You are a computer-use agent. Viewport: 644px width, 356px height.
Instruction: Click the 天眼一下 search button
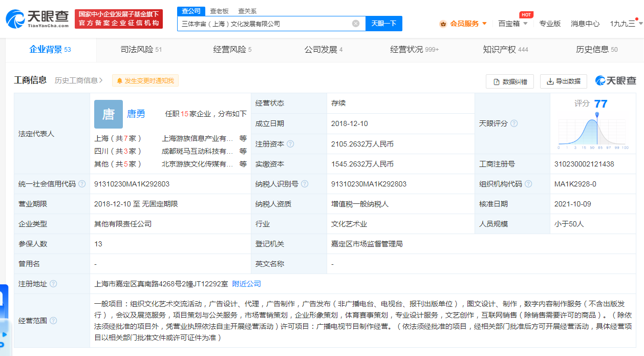coord(383,24)
